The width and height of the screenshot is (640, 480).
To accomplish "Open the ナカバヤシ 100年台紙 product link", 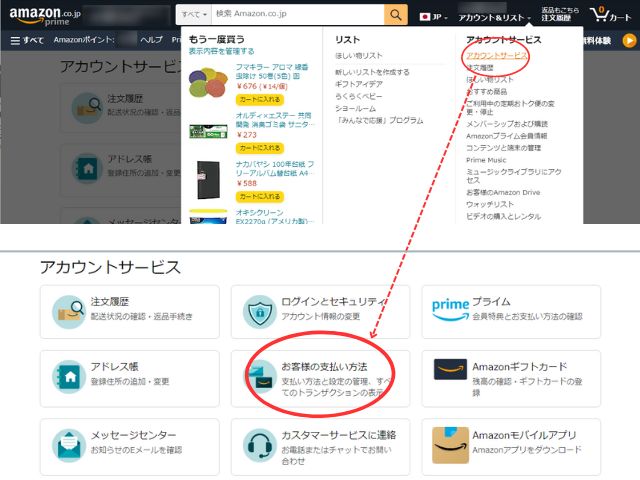I will coord(275,169).
